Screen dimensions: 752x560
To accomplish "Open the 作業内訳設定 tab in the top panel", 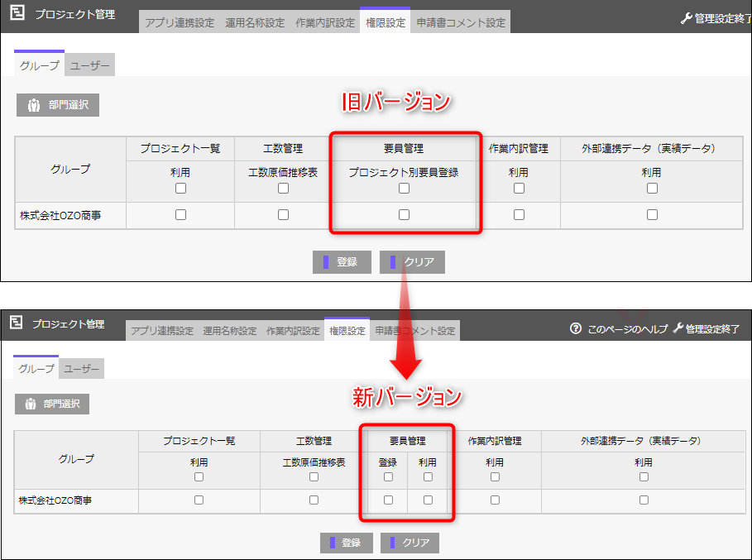I will click(x=324, y=23).
